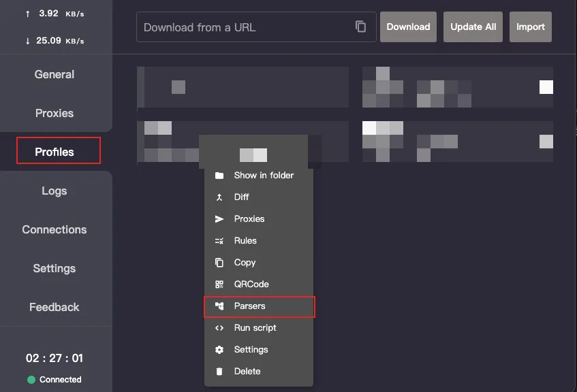This screenshot has width=577, height=392.
Task: Click the copy icon in context menu
Action: [x=219, y=263]
